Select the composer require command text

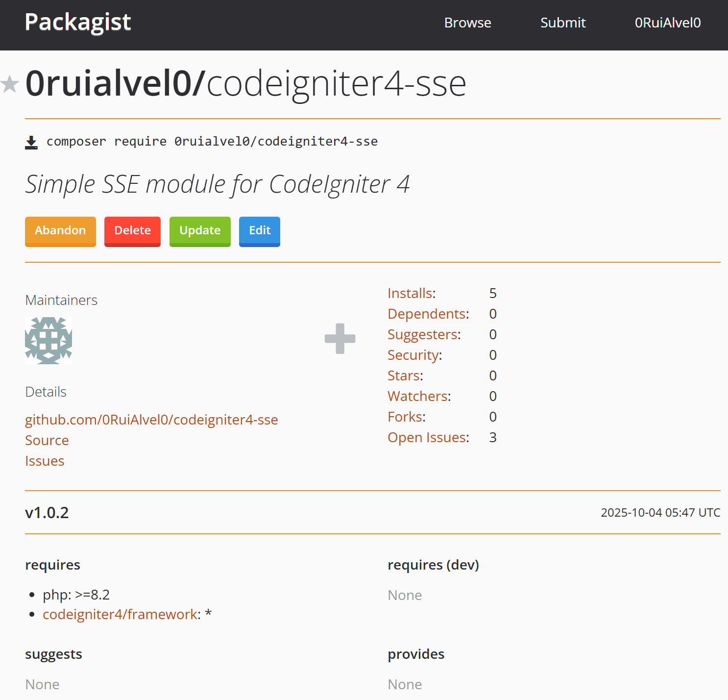(x=212, y=142)
